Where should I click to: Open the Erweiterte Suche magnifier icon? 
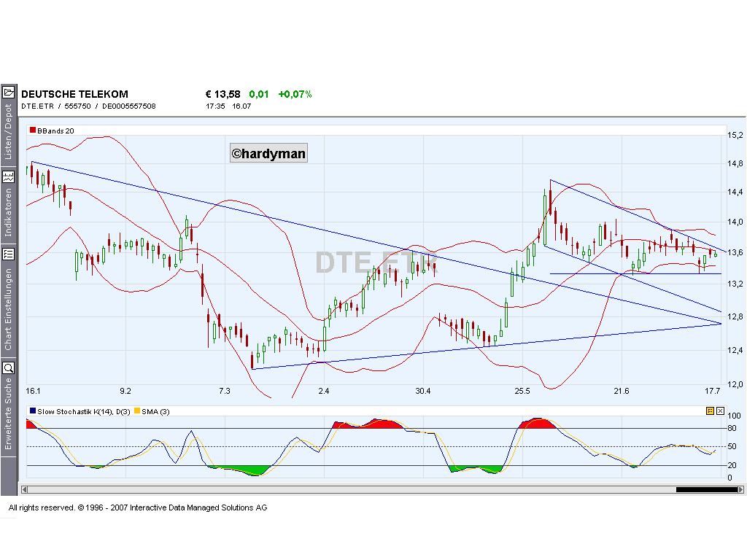9,368
